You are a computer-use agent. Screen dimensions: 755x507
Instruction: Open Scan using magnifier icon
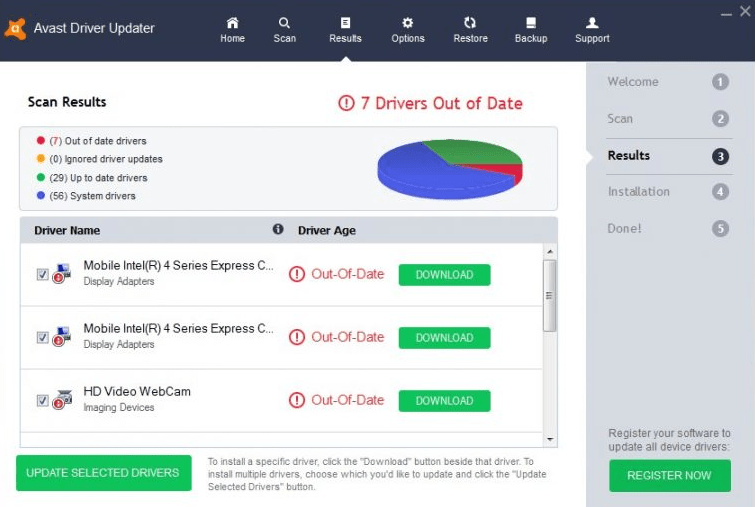pos(284,23)
